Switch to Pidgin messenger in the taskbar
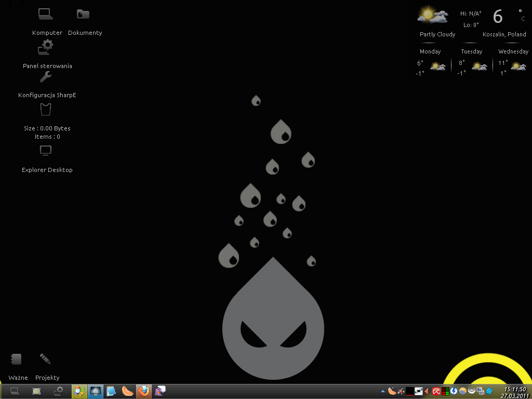 click(x=160, y=391)
